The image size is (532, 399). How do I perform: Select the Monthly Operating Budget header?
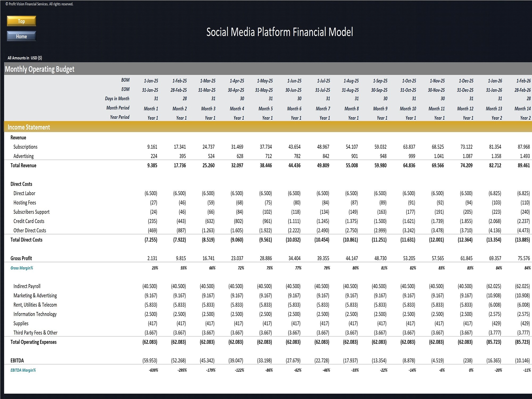pyautogui.click(x=40, y=69)
